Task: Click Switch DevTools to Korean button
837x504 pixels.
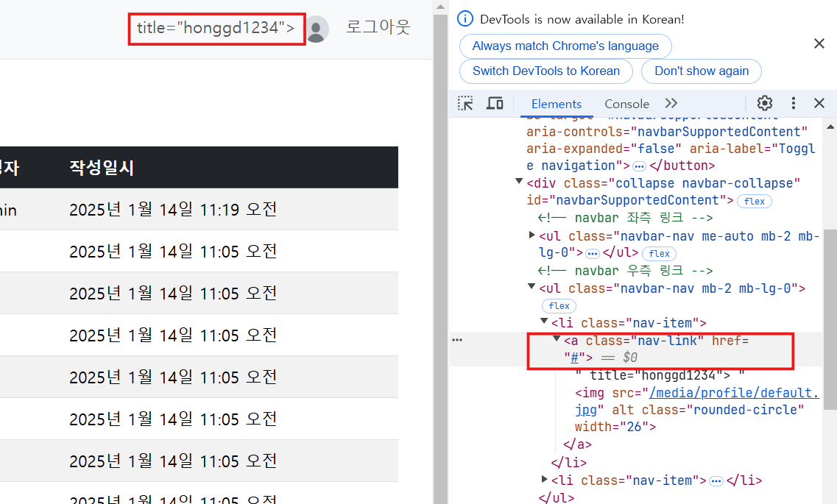Action: (546, 71)
